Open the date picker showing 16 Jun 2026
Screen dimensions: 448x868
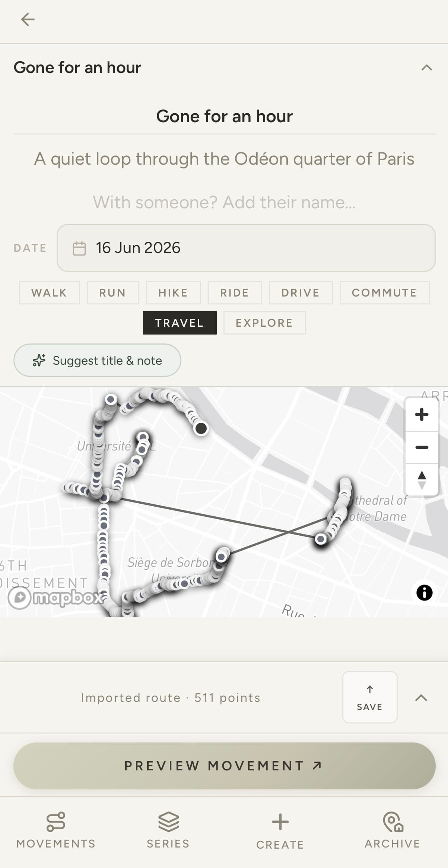[x=246, y=248]
